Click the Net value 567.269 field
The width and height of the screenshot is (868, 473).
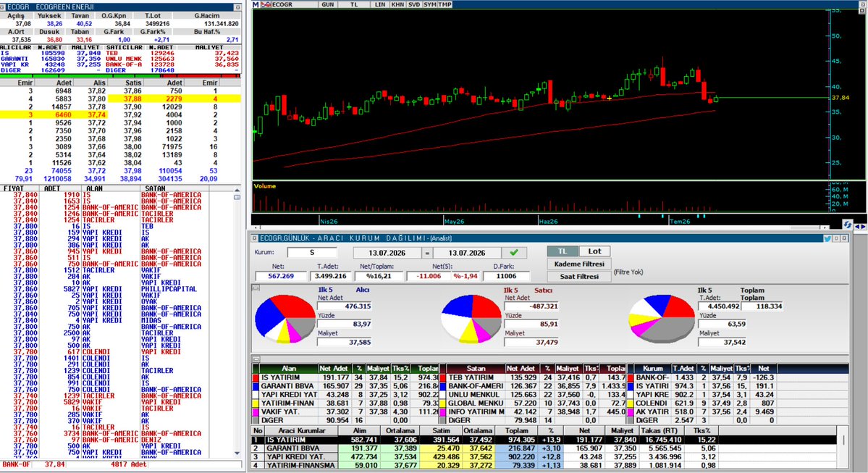(281, 276)
